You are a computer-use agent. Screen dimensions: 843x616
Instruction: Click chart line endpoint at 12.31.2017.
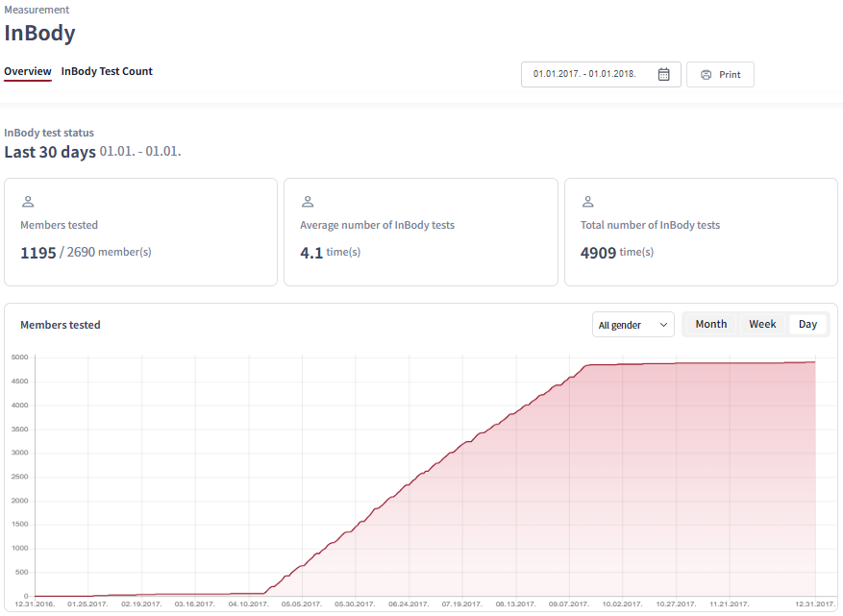[815, 361]
